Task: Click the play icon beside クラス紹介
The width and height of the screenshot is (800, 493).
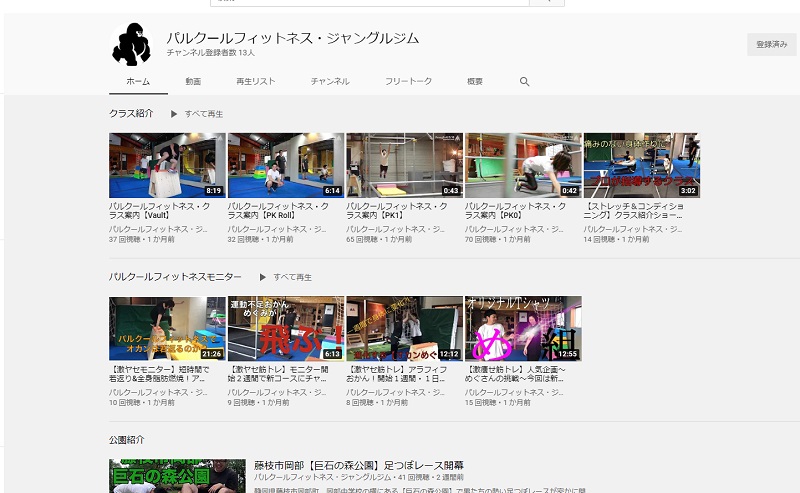Action: point(174,114)
